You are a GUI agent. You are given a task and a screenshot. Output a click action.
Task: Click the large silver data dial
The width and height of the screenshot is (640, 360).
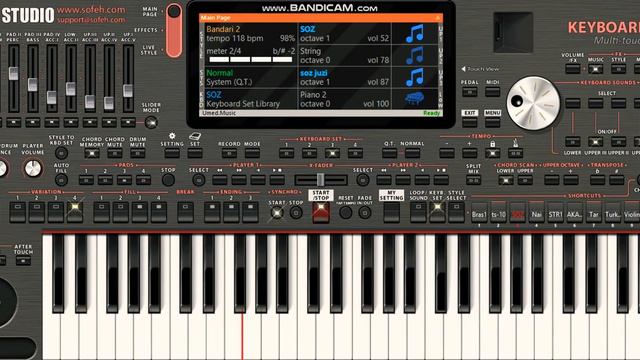(533, 103)
